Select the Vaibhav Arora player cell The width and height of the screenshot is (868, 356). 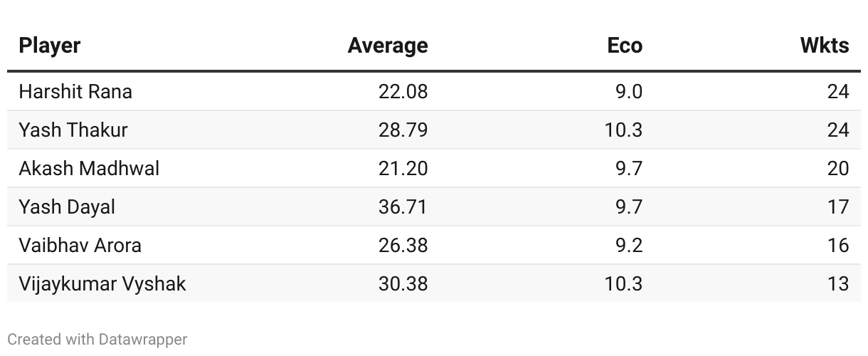pos(80,246)
